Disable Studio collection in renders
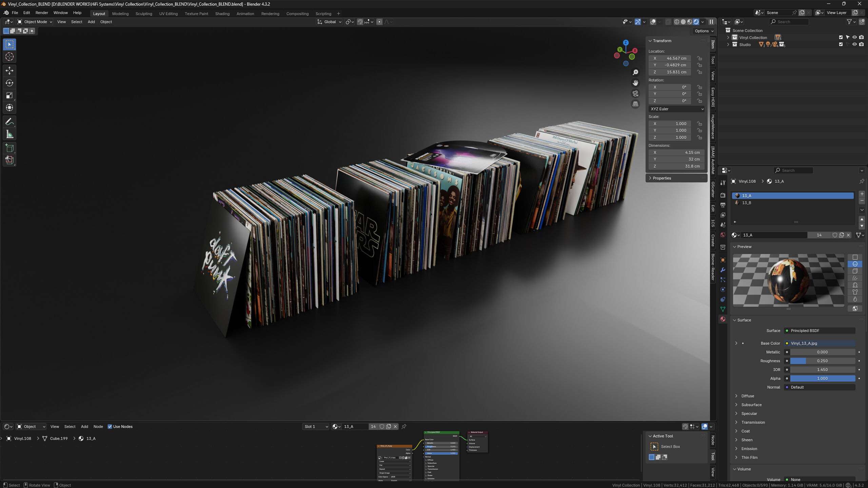The height and width of the screenshot is (488, 868). (x=862, y=44)
